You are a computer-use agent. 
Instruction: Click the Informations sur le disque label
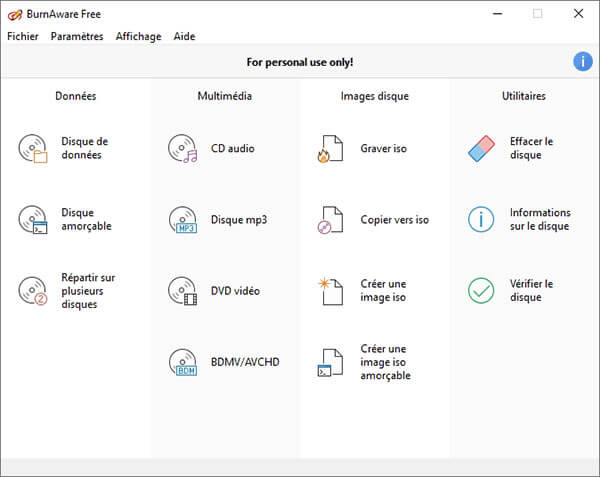tap(540, 220)
